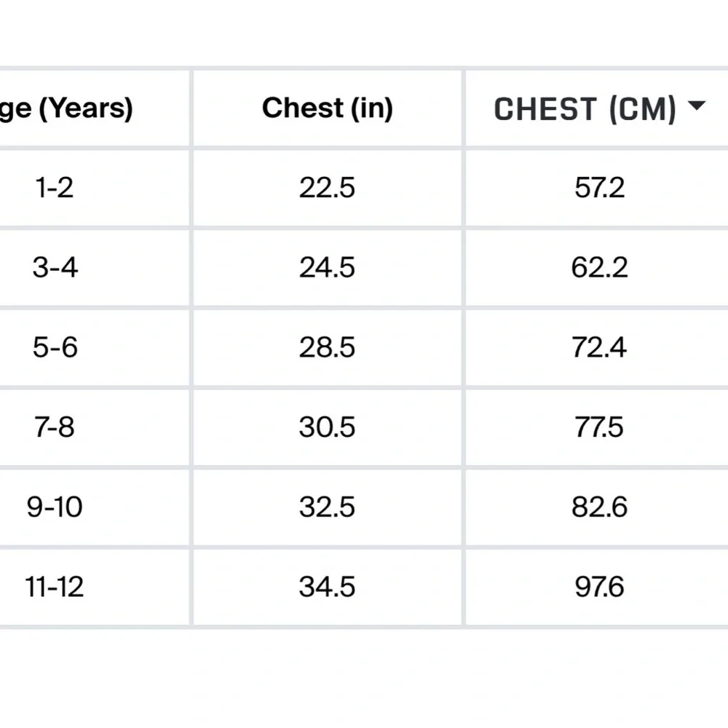Click the 77.5 chest cm cell

pos(597,427)
